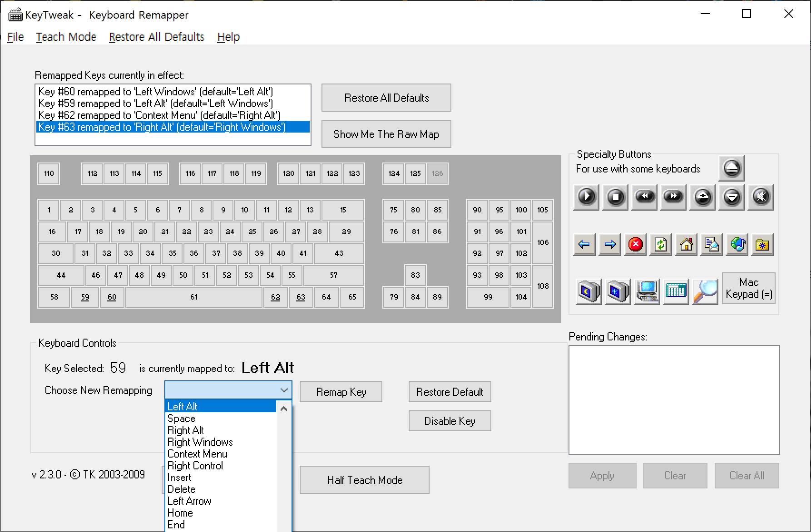Click the red Browser Stop icon

coord(635,245)
